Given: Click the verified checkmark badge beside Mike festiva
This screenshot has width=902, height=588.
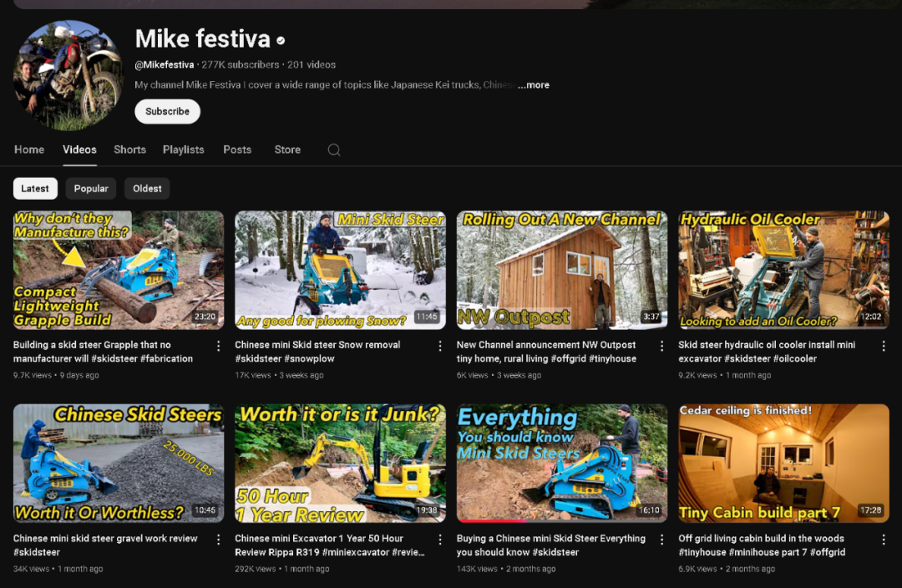Looking at the screenshot, I should pyautogui.click(x=281, y=40).
